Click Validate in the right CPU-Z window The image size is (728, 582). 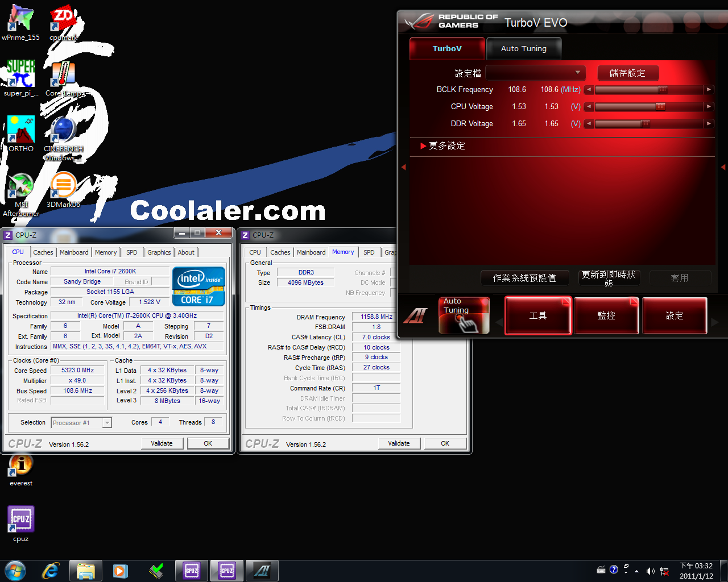pyautogui.click(x=399, y=443)
